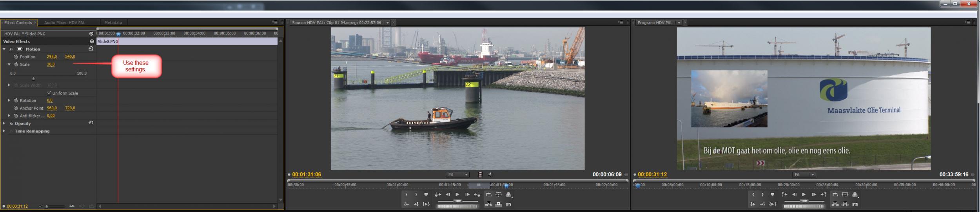Click the Scale value 30,0
980x212 pixels.
(51, 64)
